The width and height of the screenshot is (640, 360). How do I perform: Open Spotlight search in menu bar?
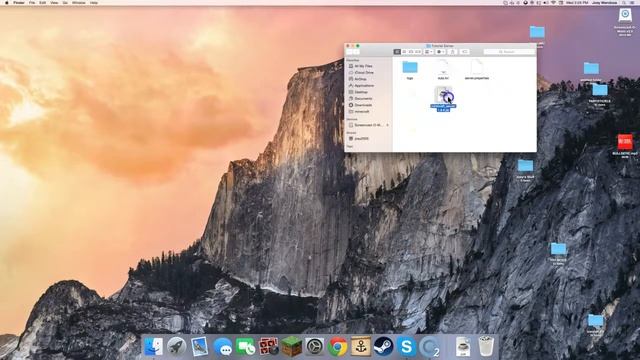coord(624,2)
